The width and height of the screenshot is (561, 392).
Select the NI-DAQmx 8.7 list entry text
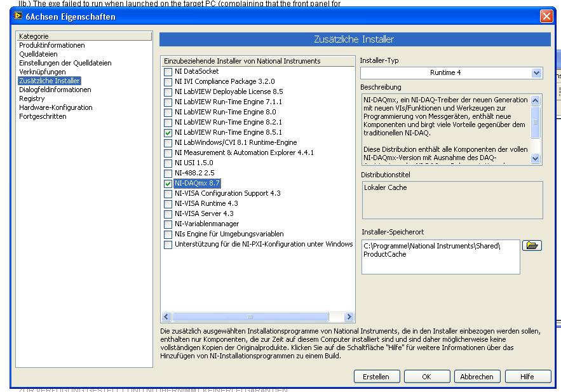pyautogui.click(x=197, y=184)
